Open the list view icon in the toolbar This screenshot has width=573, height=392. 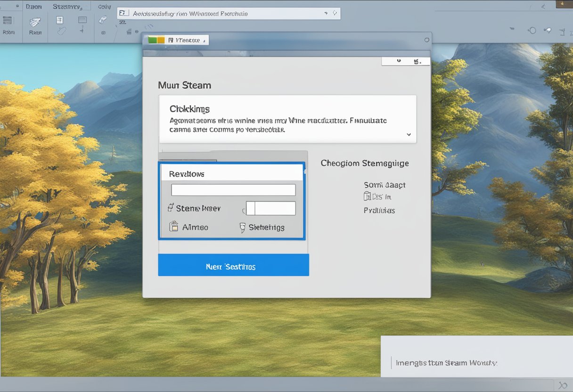pyautogui.click(x=83, y=20)
